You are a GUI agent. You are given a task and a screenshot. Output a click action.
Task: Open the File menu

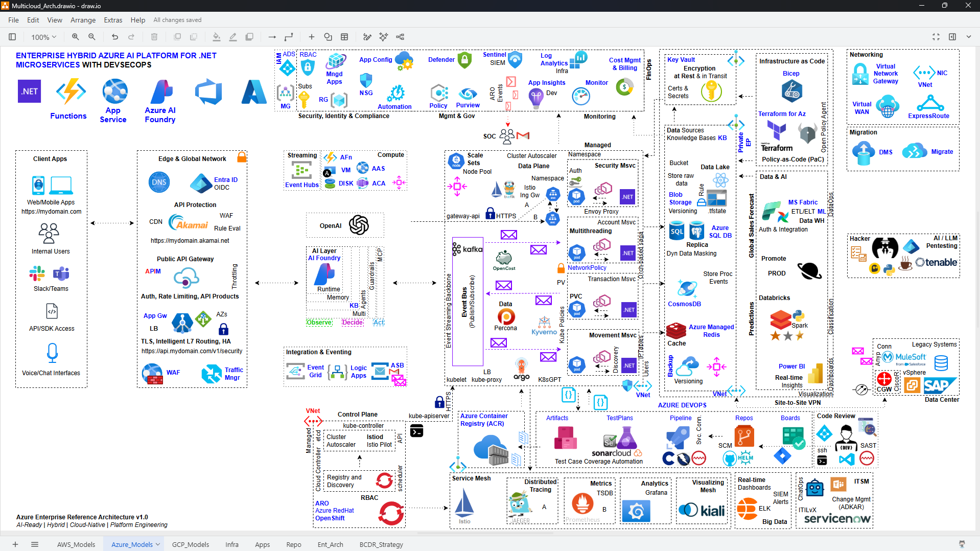tap(14, 20)
